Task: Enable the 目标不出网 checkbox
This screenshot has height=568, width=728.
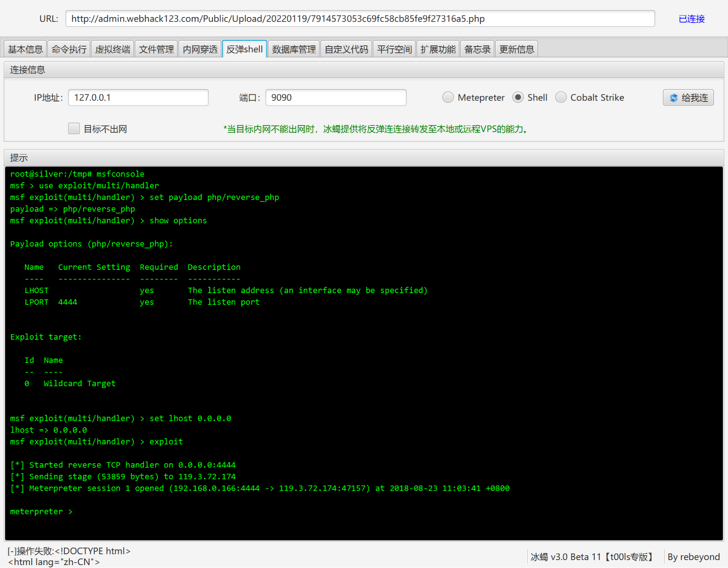Action: tap(74, 128)
